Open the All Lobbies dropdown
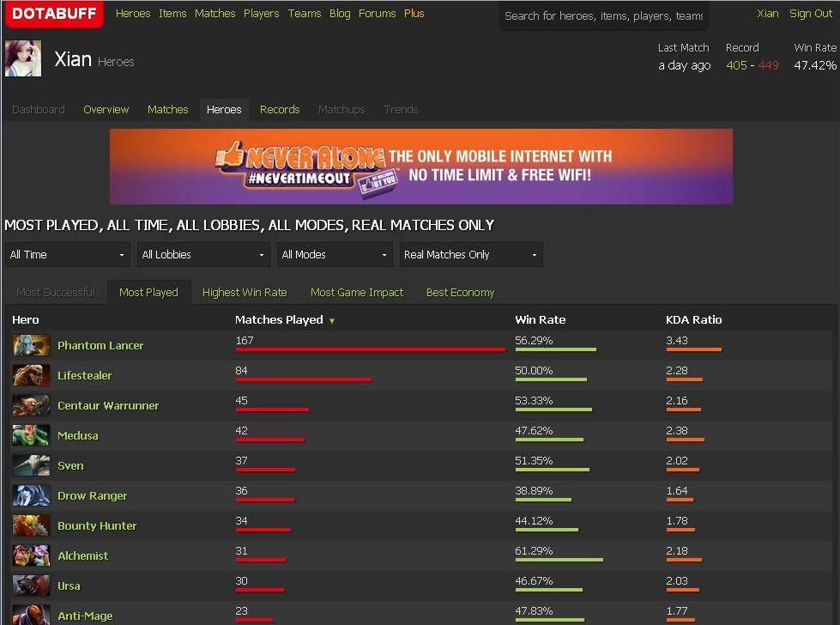The image size is (840, 625). point(202,255)
